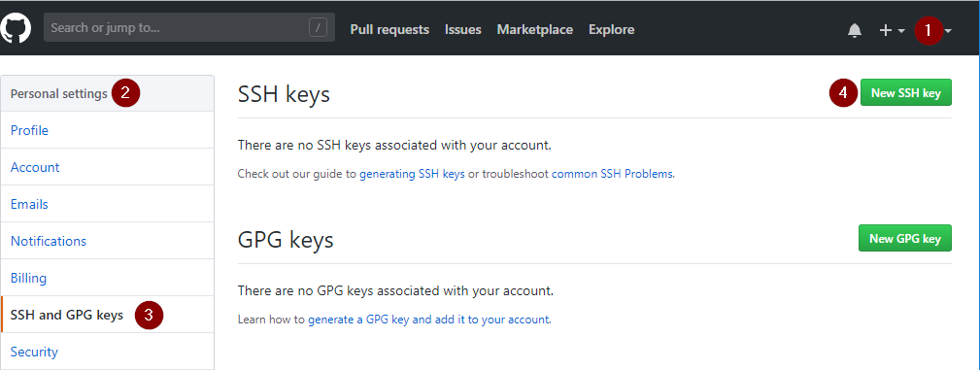This screenshot has width=980, height=370.
Task: Click the New SSH key button
Action: [905, 92]
